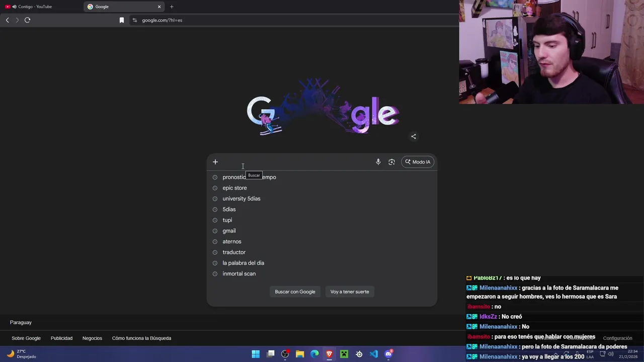Open site settings icon beside the URL
The image size is (644, 362).
coord(134,20)
